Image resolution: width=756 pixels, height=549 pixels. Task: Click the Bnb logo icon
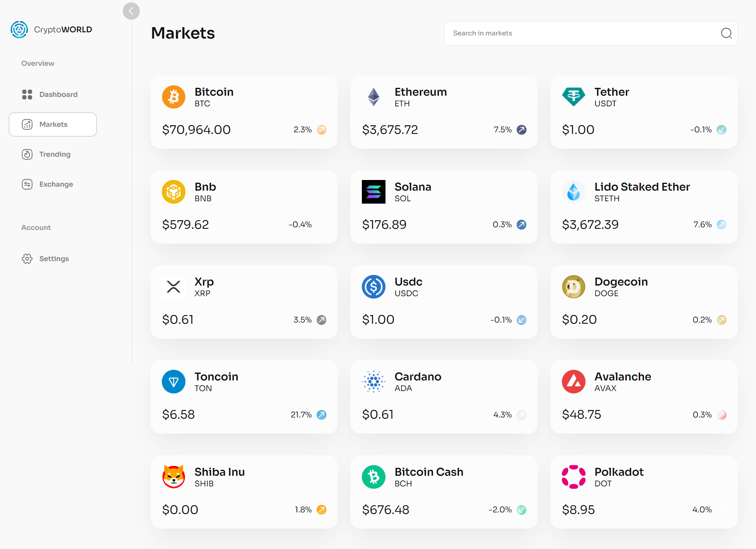pos(174,192)
